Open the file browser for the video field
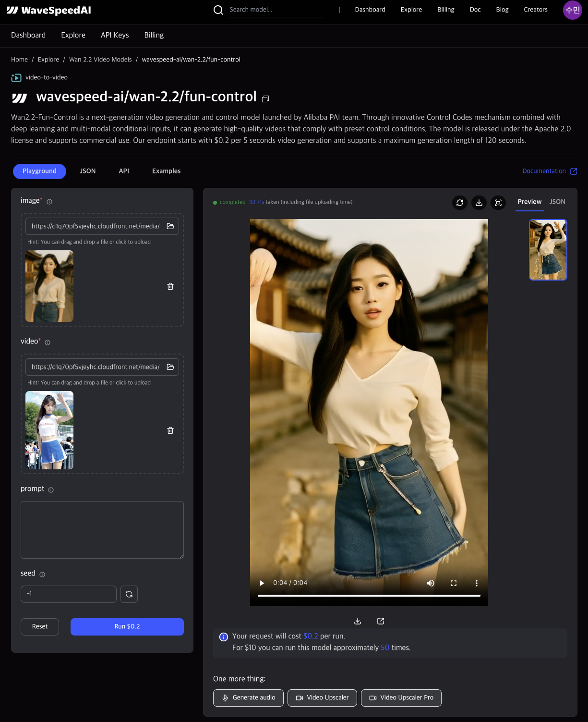This screenshot has width=588, height=722. [170, 367]
